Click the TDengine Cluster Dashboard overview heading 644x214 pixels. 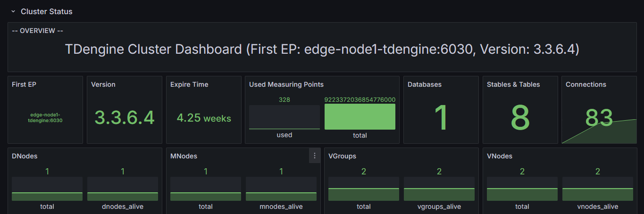point(322,49)
